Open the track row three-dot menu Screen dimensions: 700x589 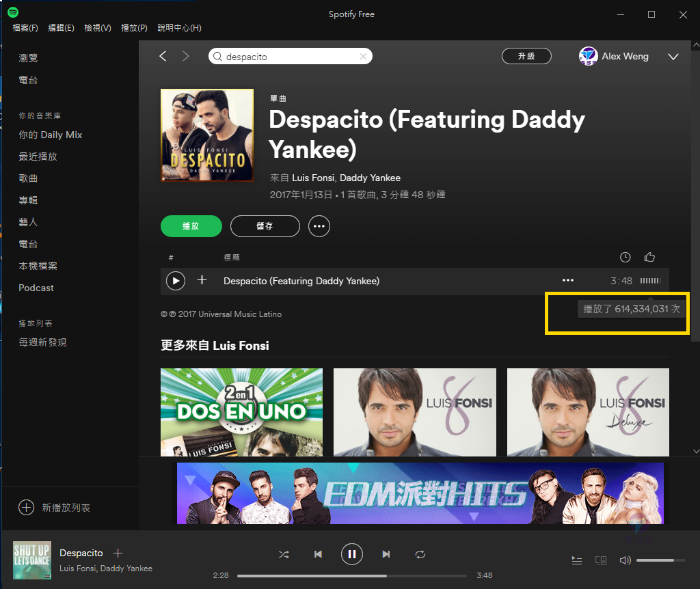(568, 280)
